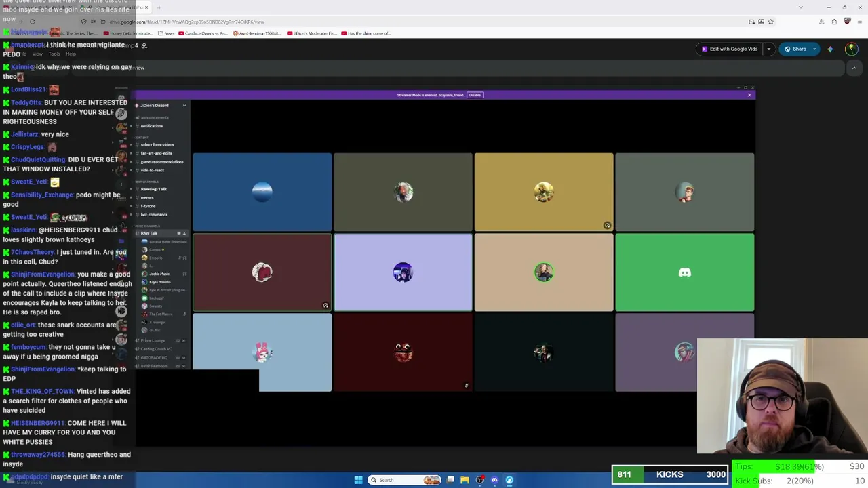Select the maroon tile with muted icon
The height and width of the screenshot is (488, 868).
pyautogui.click(x=262, y=272)
